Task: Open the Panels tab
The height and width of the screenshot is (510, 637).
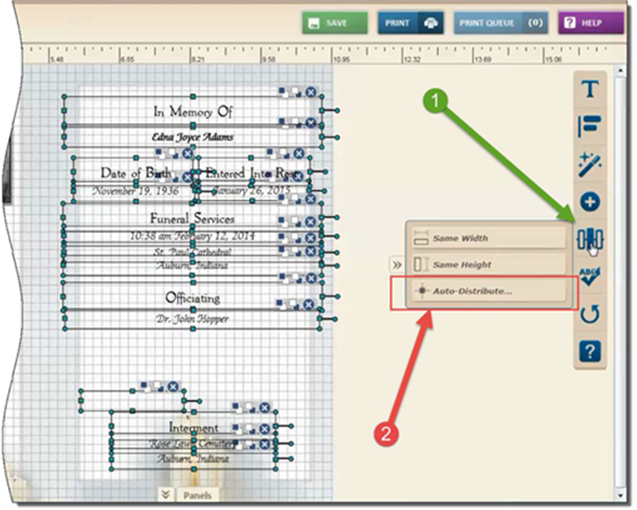Action: 196,495
